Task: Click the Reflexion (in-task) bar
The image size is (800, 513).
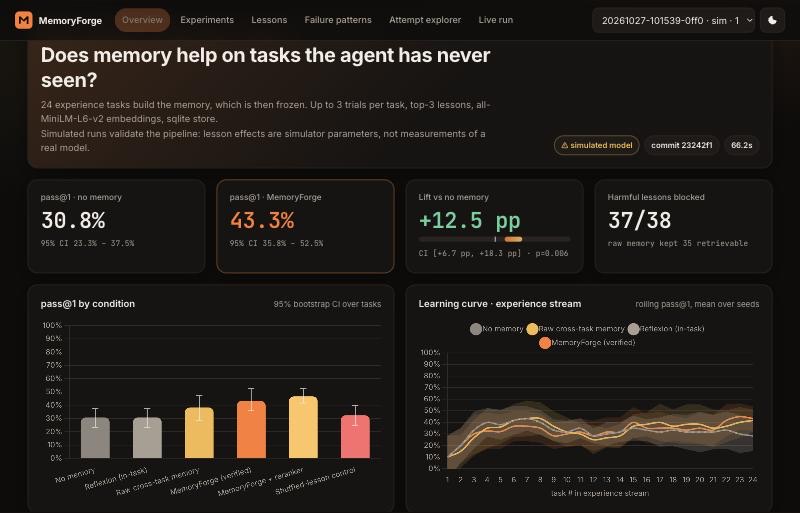Action: pyautogui.click(x=147, y=438)
